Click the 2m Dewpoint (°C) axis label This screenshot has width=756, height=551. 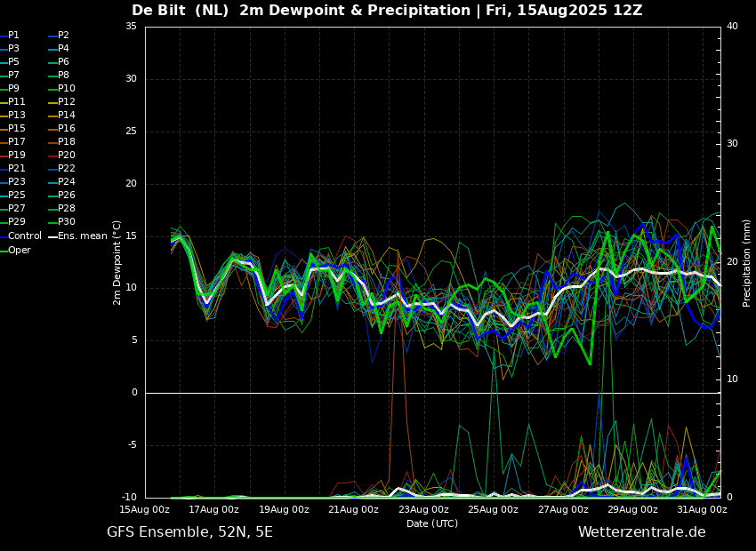coord(117,262)
